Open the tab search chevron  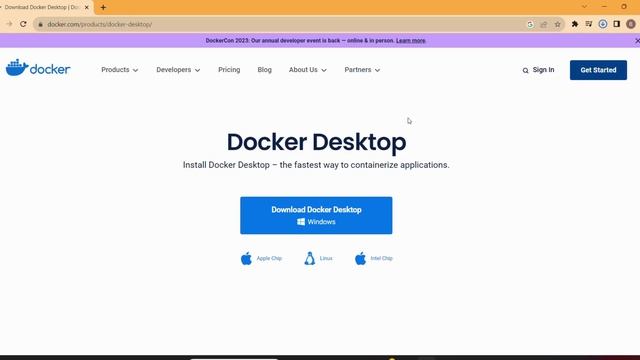coord(584,7)
